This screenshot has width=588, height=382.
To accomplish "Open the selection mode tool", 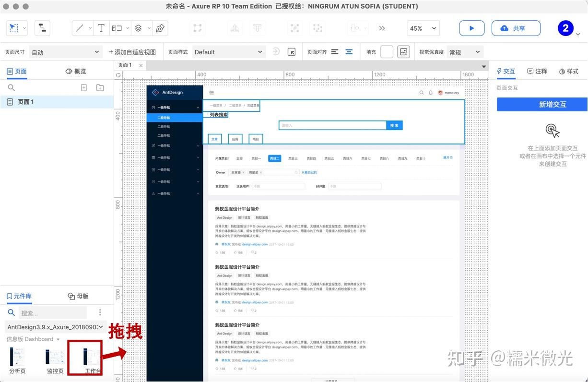I will point(13,28).
